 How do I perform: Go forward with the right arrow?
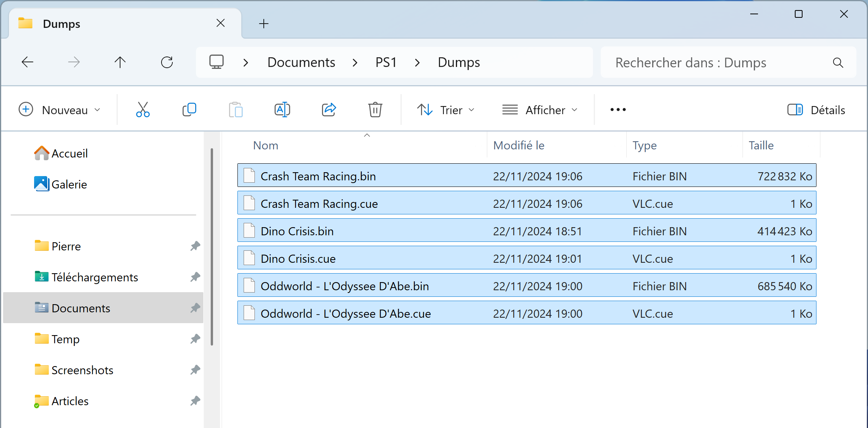(x=74, y=62)
